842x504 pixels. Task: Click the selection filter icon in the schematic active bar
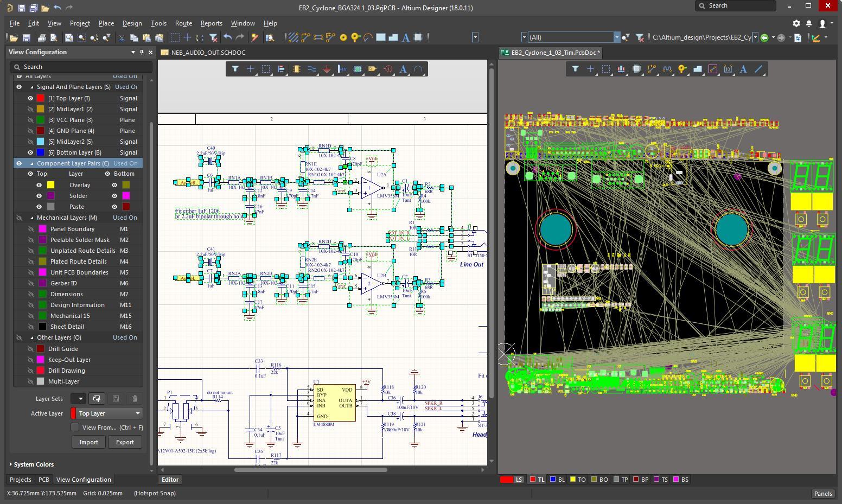point(235,69)
